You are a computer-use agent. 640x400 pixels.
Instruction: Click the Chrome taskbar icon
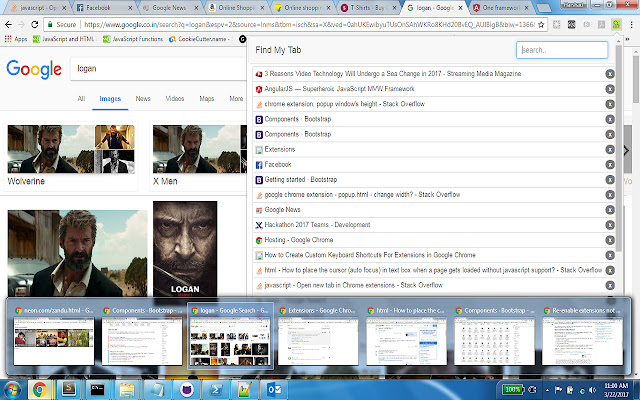(x=40, y=390)
